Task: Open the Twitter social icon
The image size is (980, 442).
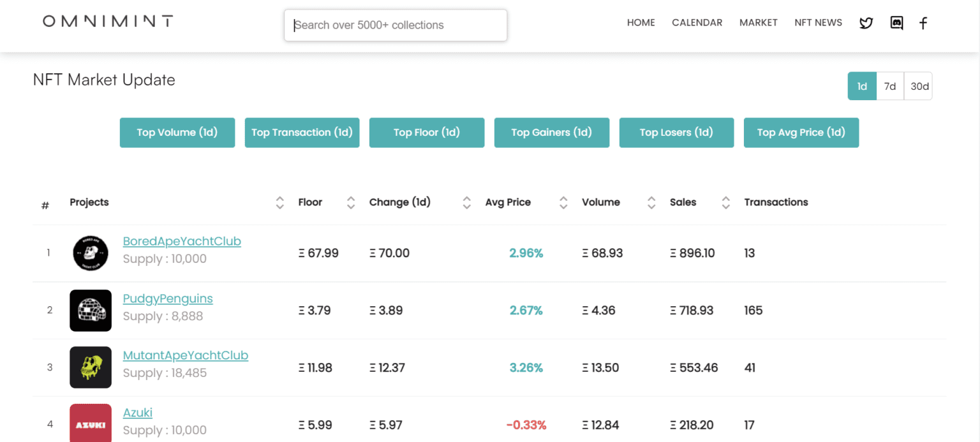Action: click(866, 22)
